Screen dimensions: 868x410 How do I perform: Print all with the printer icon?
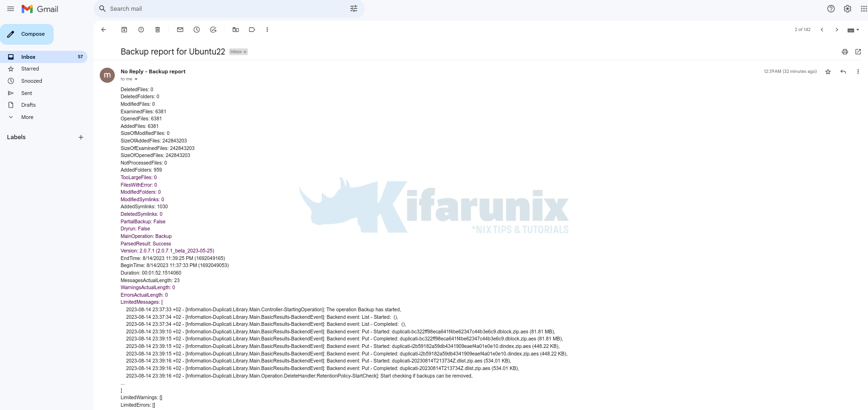pyautogui.click(x=845, y=52)
